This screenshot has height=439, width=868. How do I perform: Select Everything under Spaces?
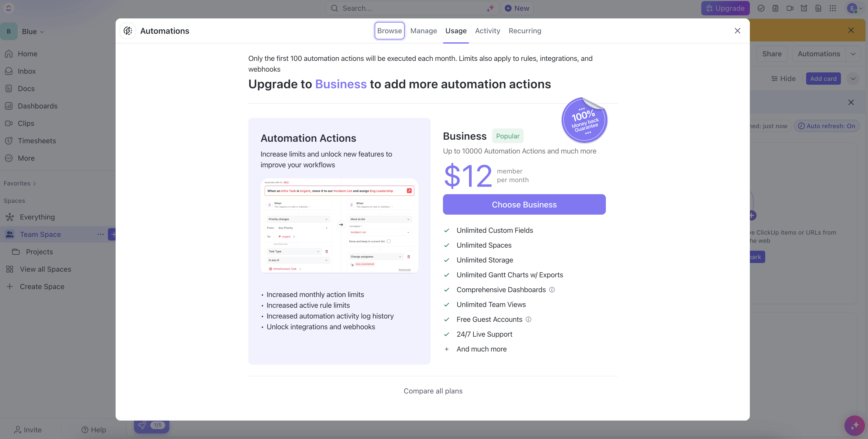pos(37,217)
